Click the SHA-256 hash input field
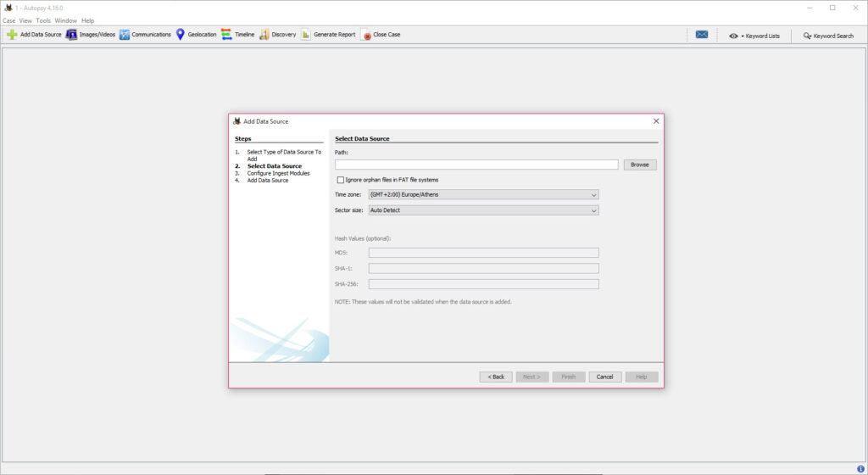This screenshot has width=868, height=475. 483,284
